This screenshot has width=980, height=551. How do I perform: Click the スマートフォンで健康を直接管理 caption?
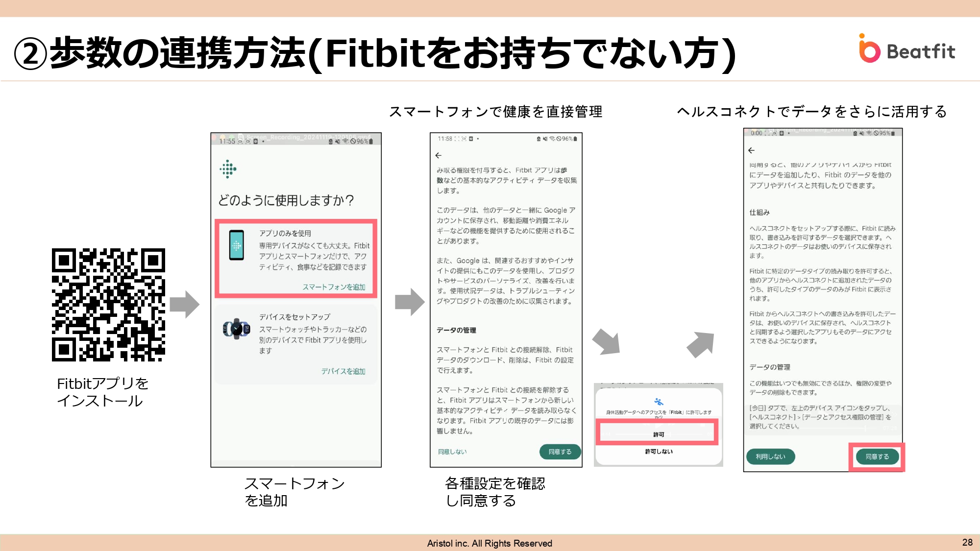pyautogui.click(x=495, y=112)
